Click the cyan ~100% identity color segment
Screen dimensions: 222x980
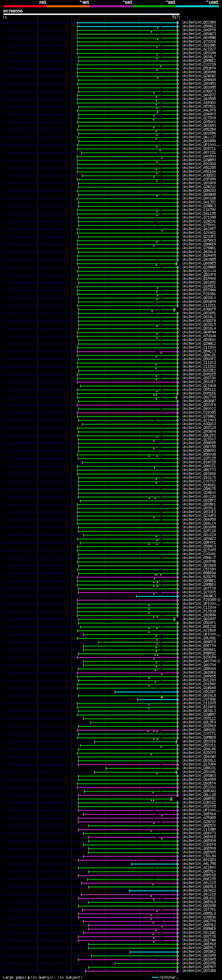(x=197, y=6)
